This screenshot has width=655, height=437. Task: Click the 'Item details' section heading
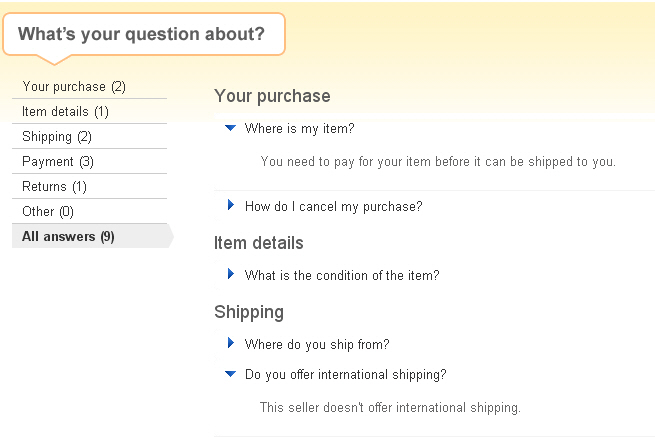click(259, 243)
